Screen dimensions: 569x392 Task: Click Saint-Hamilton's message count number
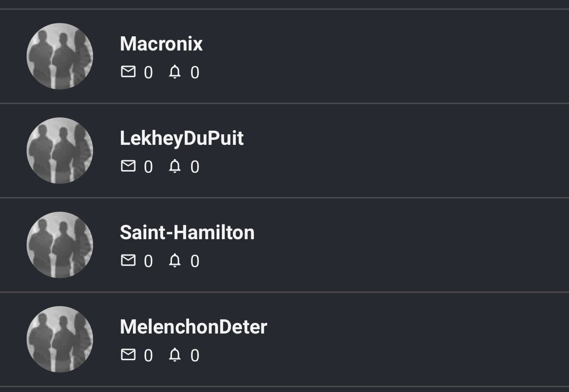click(148, 261)
